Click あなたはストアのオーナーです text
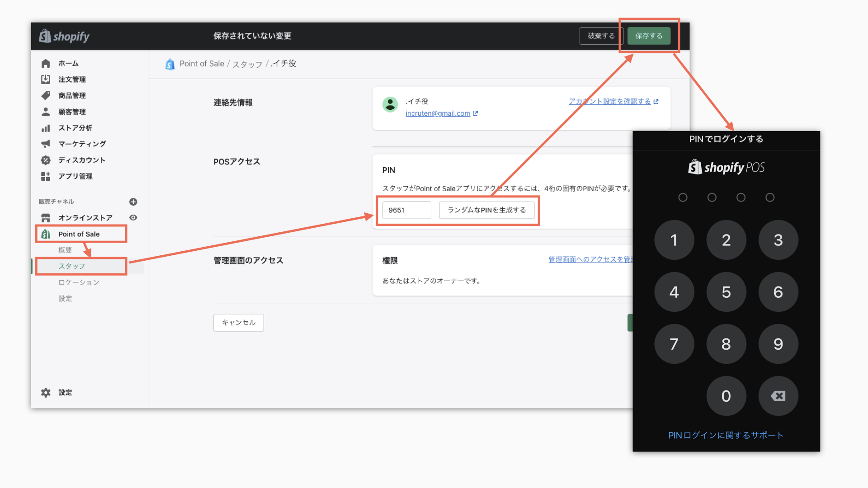 (432, 281)
